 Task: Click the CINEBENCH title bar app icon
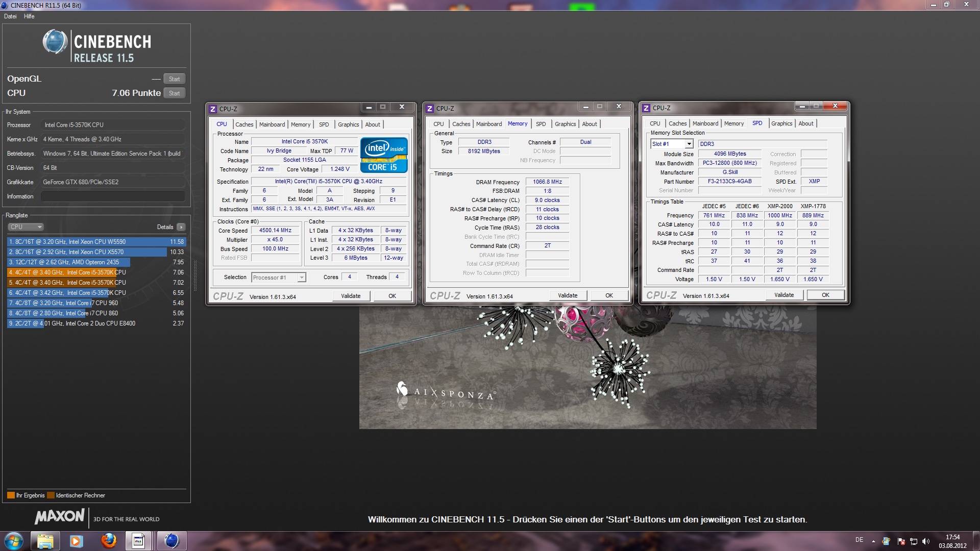5,5
